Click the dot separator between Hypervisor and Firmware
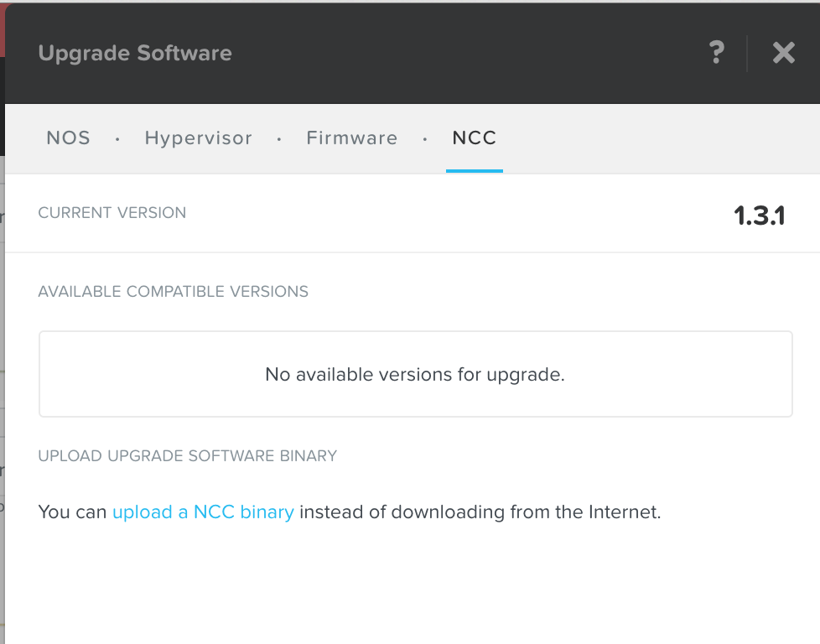820x644 pixels. click(x=279, y=139)
